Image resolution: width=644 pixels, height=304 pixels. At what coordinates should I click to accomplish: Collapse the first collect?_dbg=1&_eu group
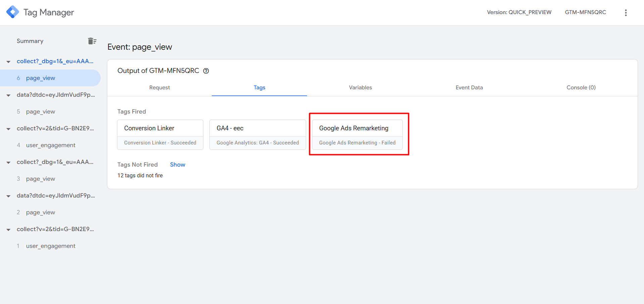click(8, 61)
